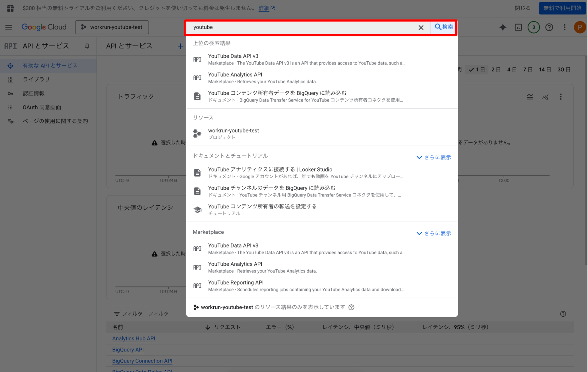Expand さらに表示 under Marketplace section
The width and height of the screenshot is (588, 372).
click(434, 233)
